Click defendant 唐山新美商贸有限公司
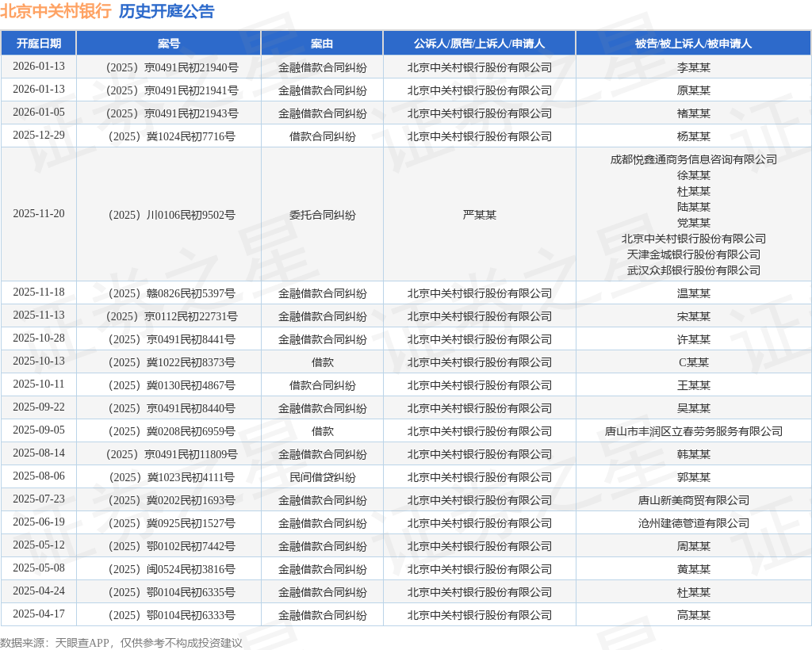This screenshot has width=812, height=650. click(693, 500)
